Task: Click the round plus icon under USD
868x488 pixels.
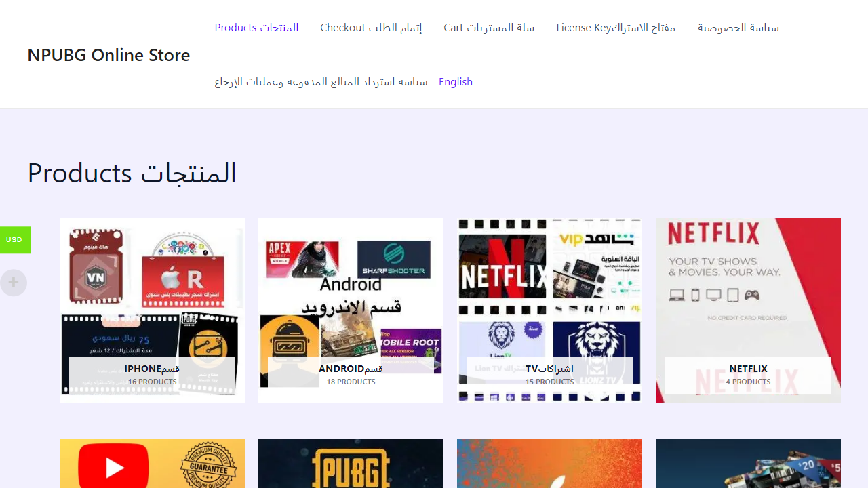Action: point(14,282)
